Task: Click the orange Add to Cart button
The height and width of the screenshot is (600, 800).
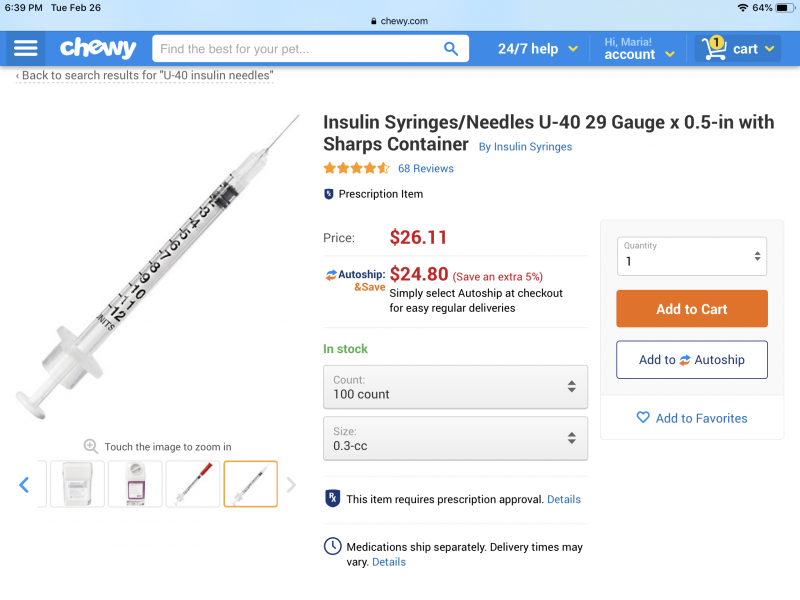Action: (692, 309)
